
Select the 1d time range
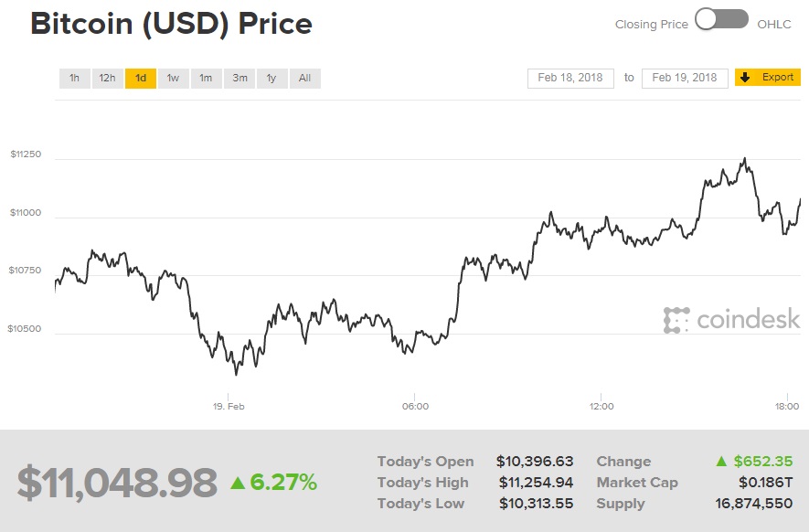pyautogui.click(x=141, y=79)
